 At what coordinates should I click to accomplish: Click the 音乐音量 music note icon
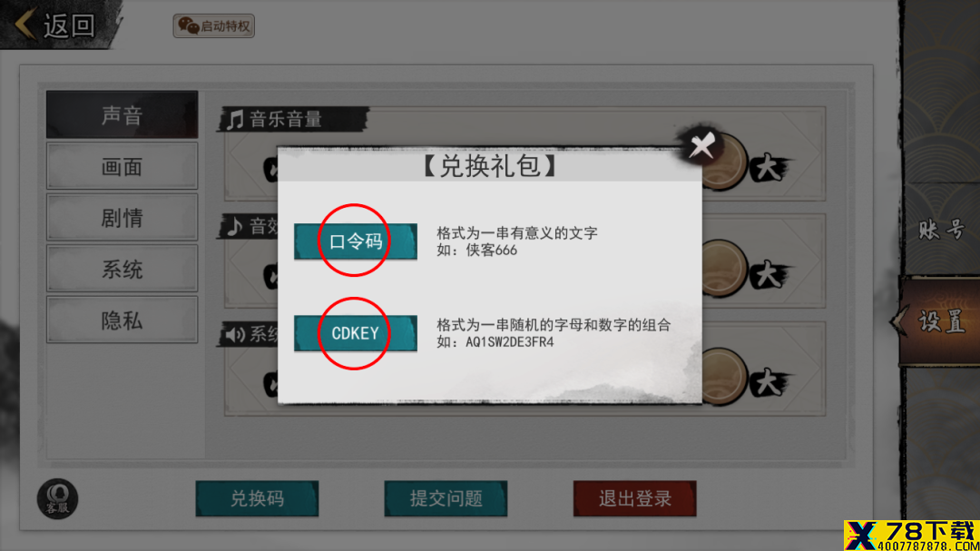point(235,119)
